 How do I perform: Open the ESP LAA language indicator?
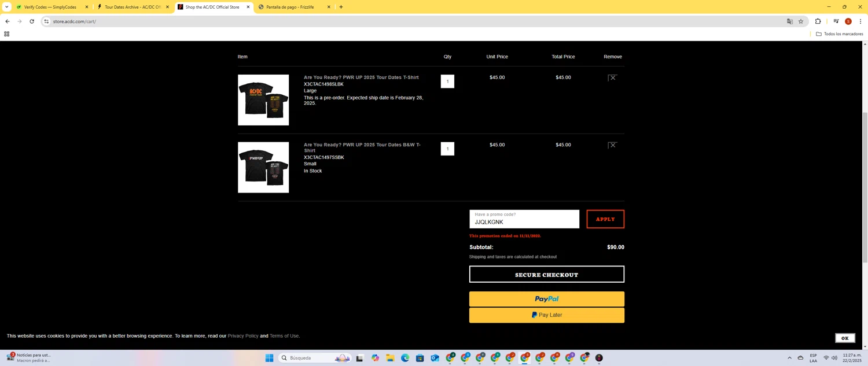click(x=813, y=358)
